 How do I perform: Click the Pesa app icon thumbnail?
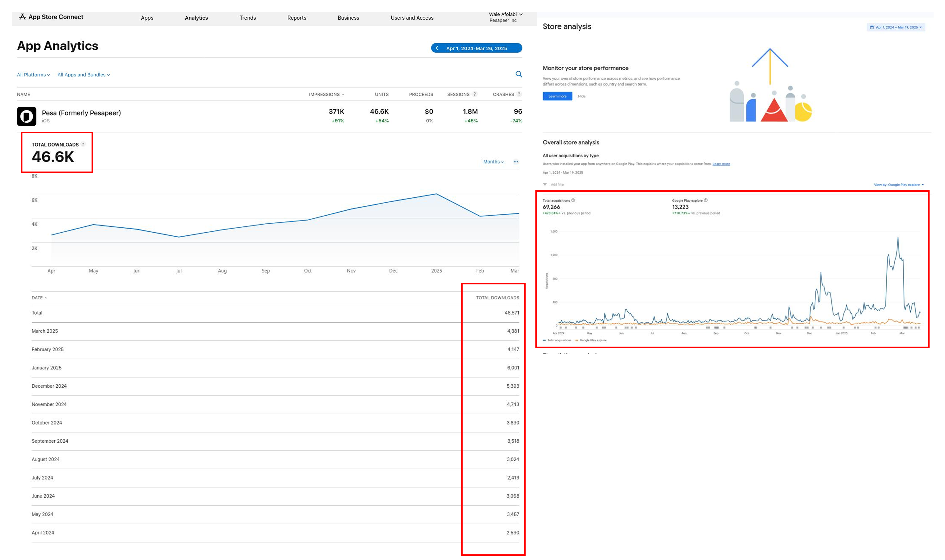point(27,116)
